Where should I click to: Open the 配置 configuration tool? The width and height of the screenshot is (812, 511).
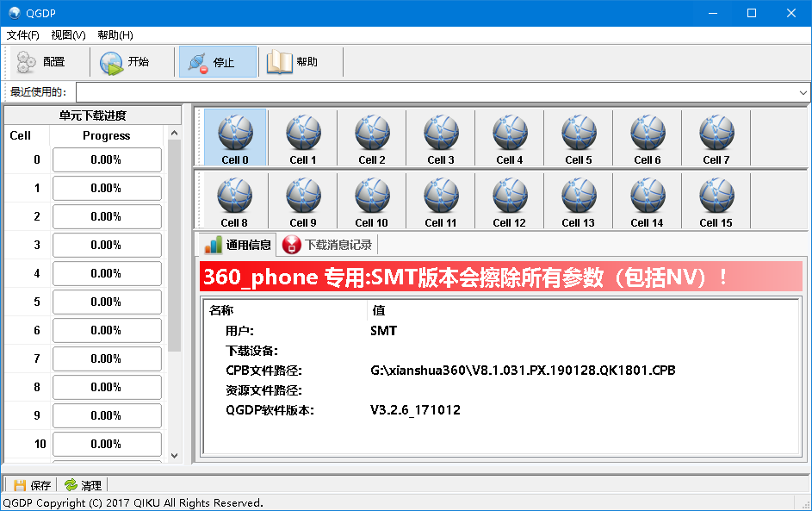coord(41,62)
